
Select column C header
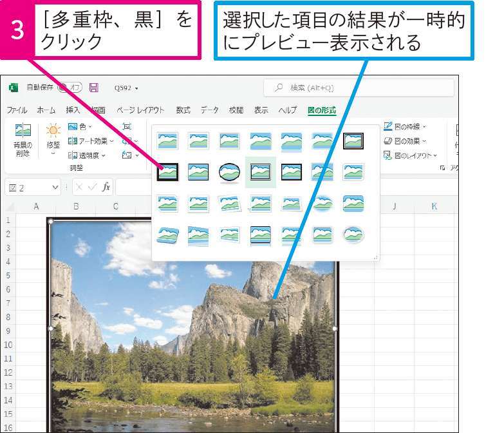(116, 206)
